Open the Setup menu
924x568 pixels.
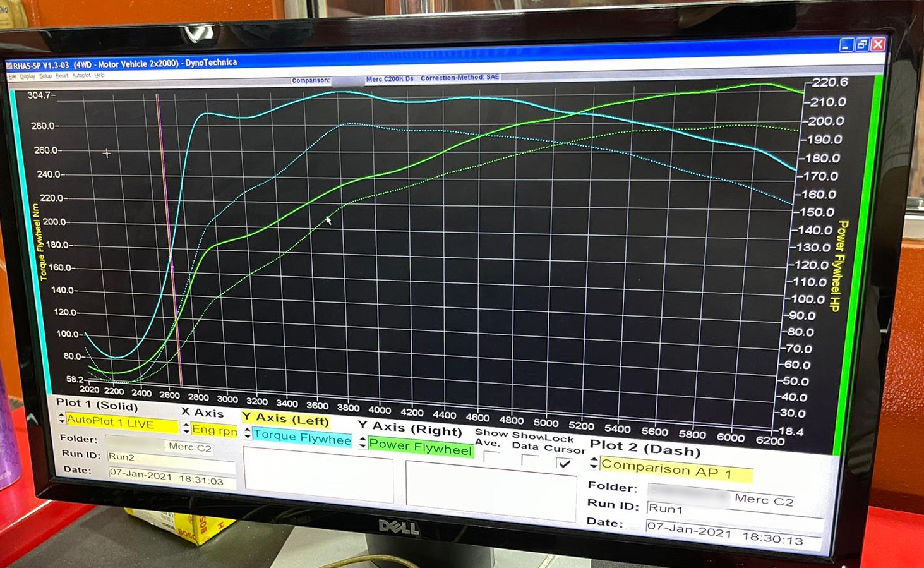[x=45, y=76]
